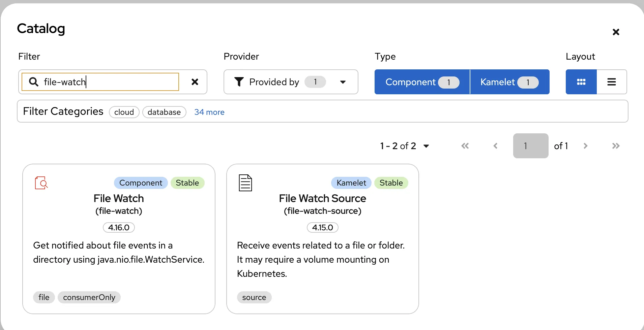Toggle the Kamelet type filter
Image resolution: width=644 pixels, height=330 pixels.
click(x=509, y=82)
